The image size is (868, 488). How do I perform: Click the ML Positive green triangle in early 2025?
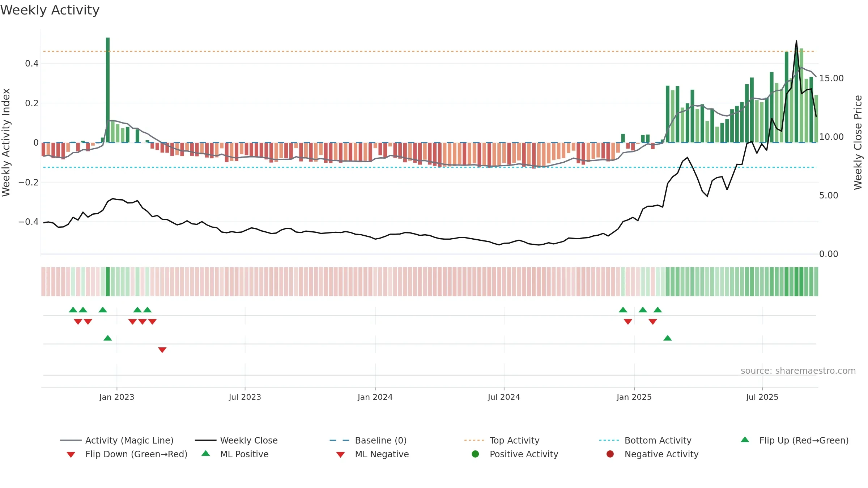pos(668,338)
